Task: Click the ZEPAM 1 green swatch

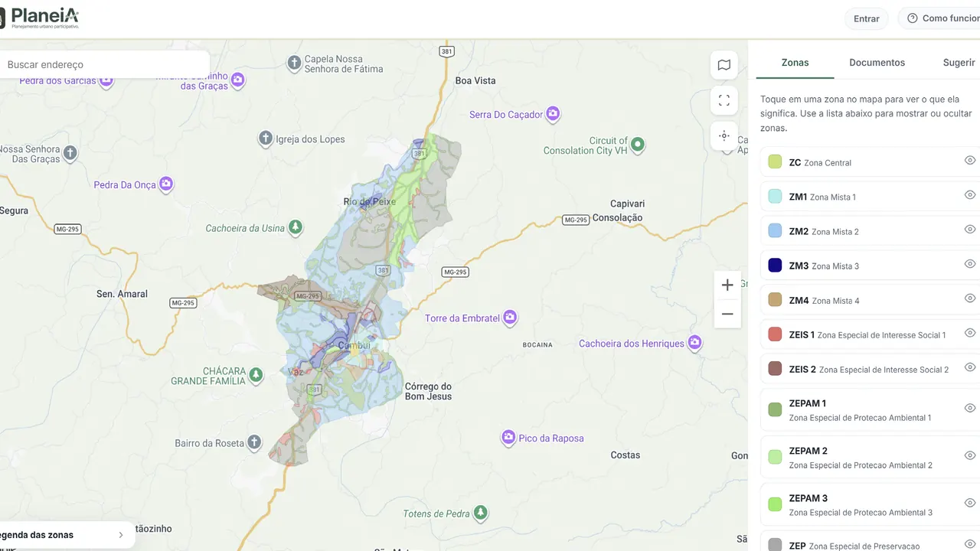Action: [x=775, y=410]
